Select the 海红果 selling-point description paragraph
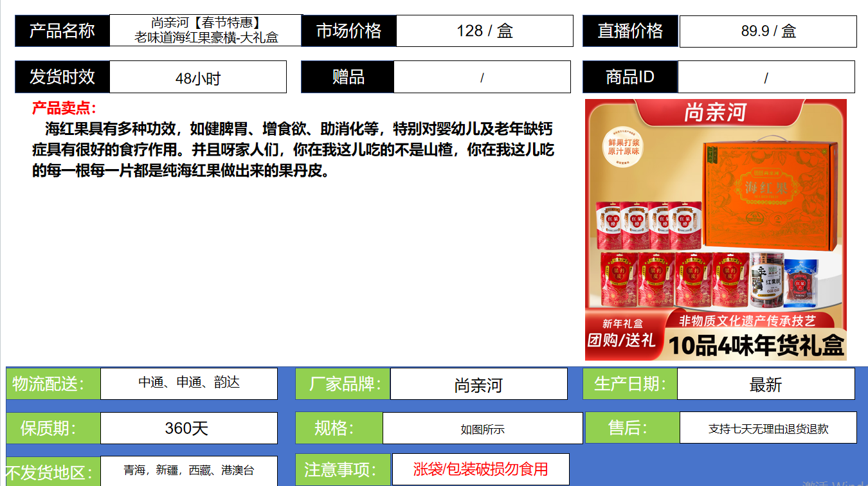Screen dimensions: 868x486 [x=293, y=150]
